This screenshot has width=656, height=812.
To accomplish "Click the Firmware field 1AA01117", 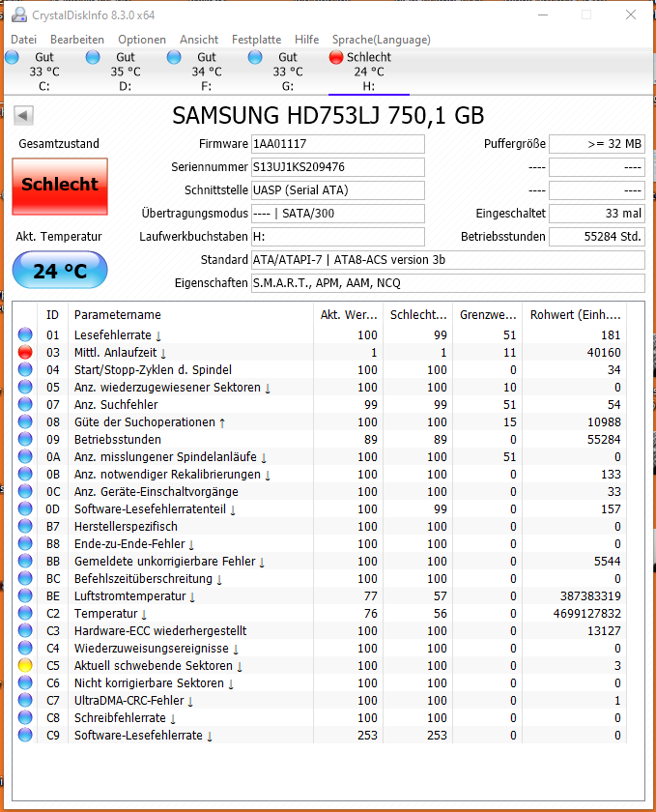I will (337, 144).
